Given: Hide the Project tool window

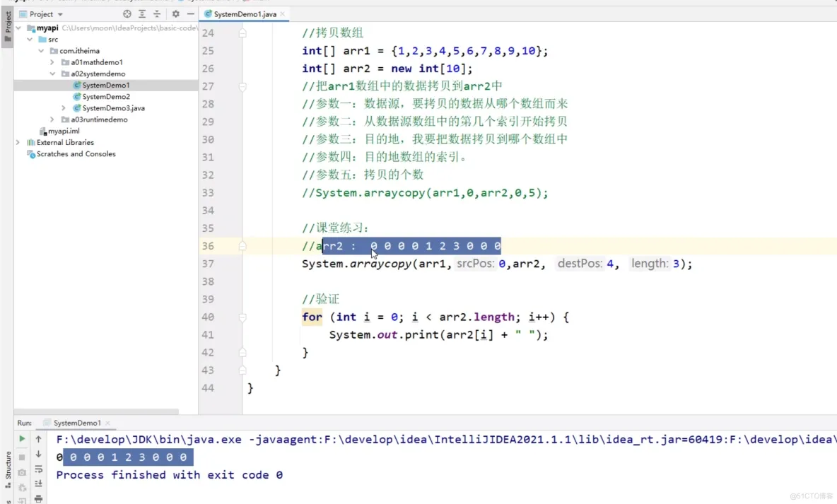Looking at the screenshot, I should [x=189, y=13].
